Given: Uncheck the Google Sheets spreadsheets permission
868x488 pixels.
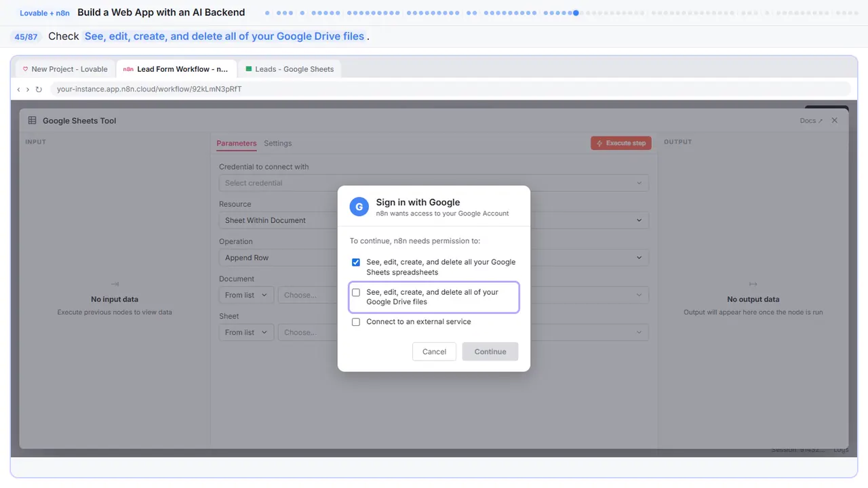Looking at the screenshot, I should [356, 262].
